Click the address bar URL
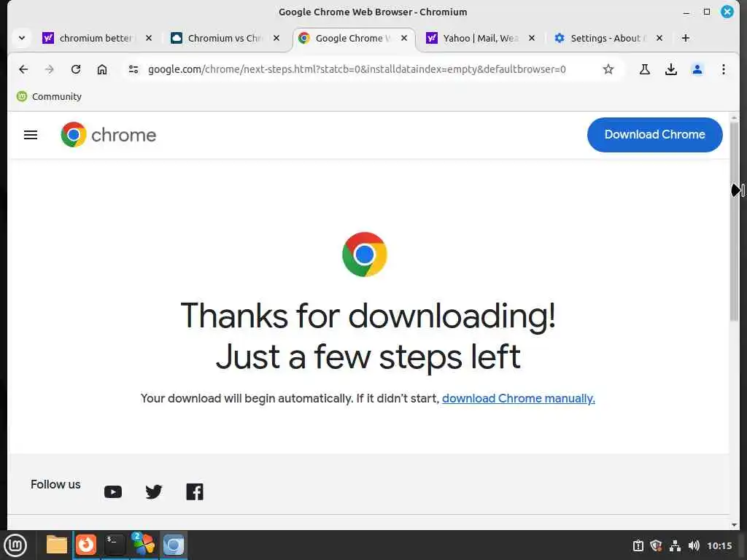 [357, 69]
